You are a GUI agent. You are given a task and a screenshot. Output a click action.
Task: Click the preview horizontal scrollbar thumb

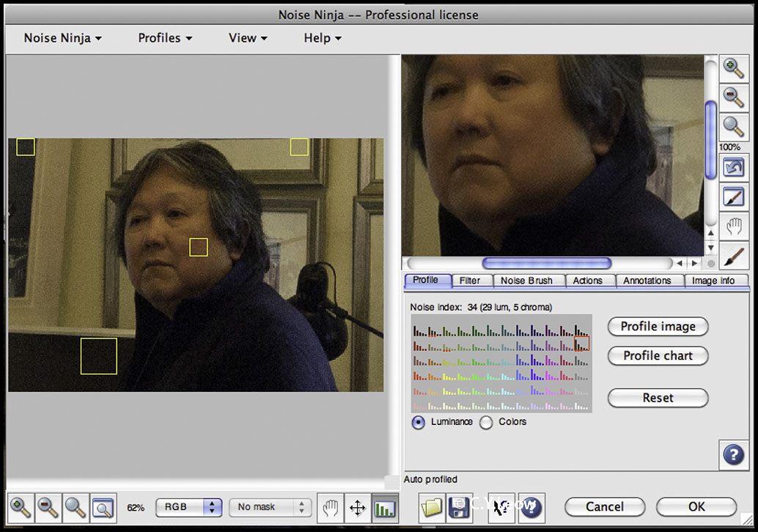(547, 263)
